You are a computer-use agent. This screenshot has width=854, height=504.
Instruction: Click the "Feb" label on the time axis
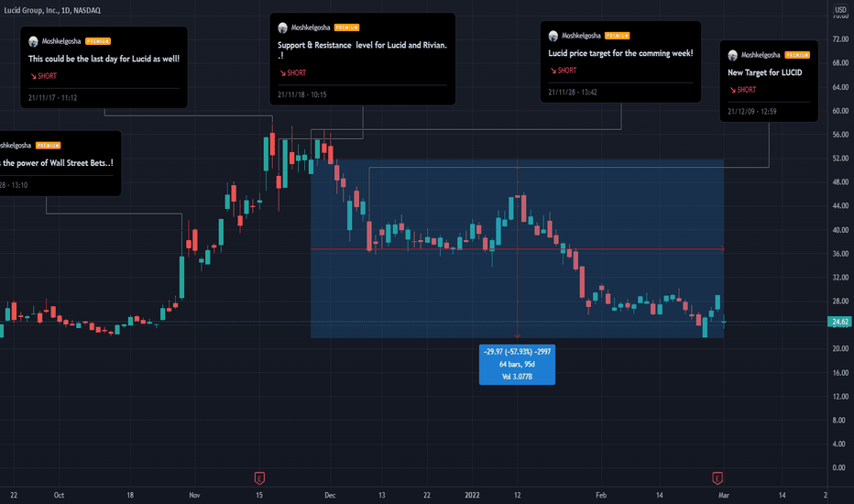[x=601, y=495]
